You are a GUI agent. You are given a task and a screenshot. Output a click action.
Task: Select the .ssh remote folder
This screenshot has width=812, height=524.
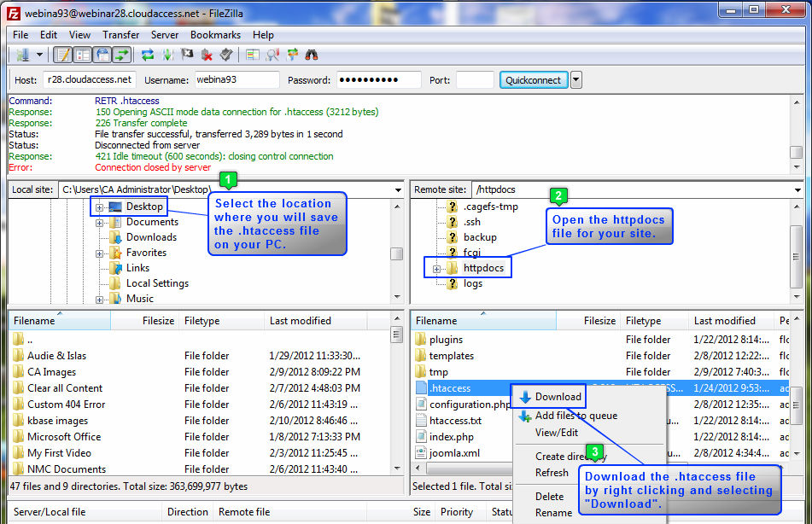[x=472, y=222]
